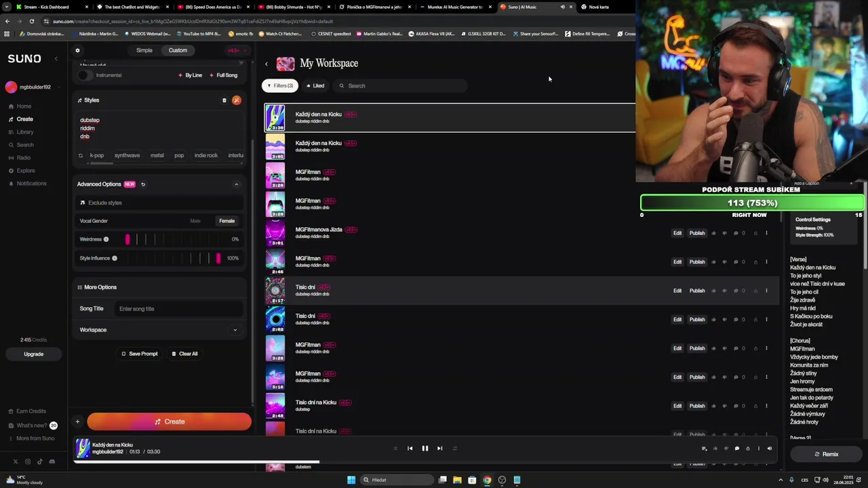The image size is (868, 488).
Task: Open Suno's Instagram link icon
Action: point(28,462)
